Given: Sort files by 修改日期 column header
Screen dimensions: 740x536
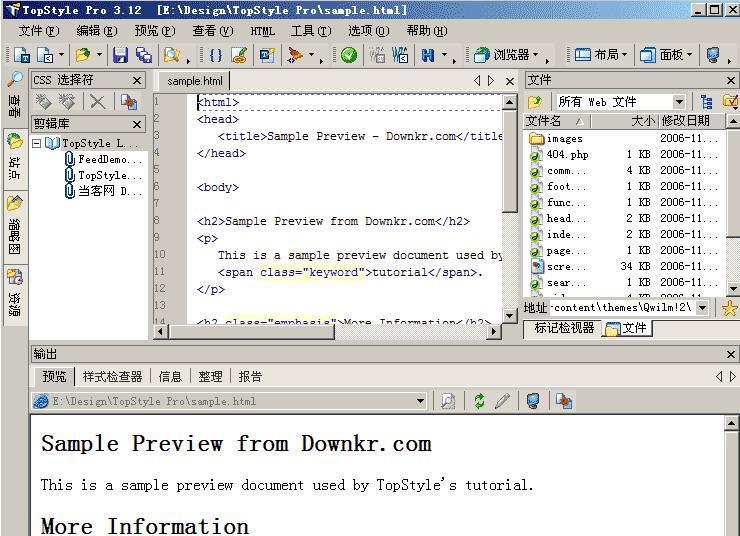Looking at the screenshot, I should click(691, 121).
